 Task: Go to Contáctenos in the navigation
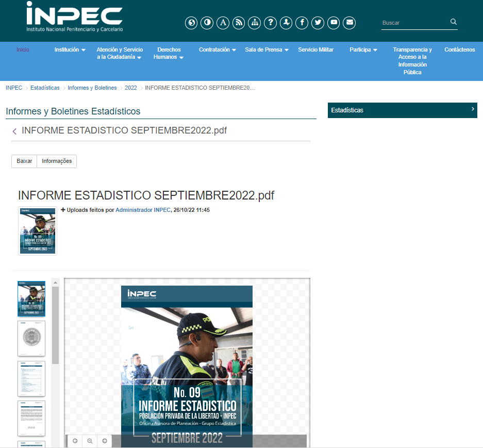coord(459,50)
